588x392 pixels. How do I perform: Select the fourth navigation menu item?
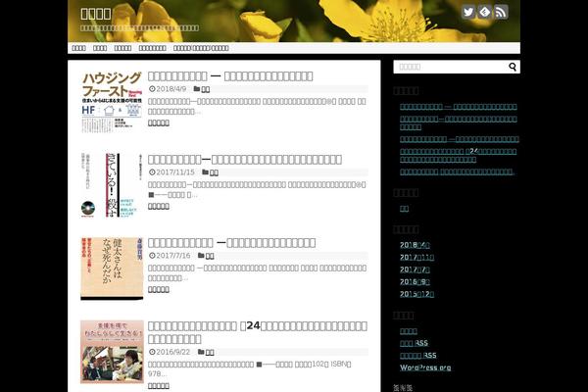pyautogui.click(x=152, y=48)
